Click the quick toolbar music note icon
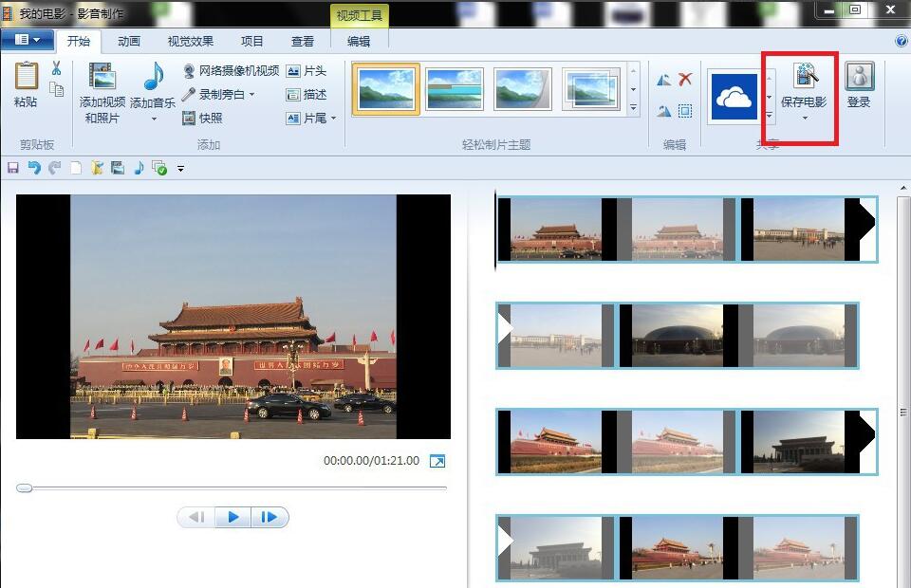Screen dimensions: 911x588 pyautogui.click(x=139, y=168)
